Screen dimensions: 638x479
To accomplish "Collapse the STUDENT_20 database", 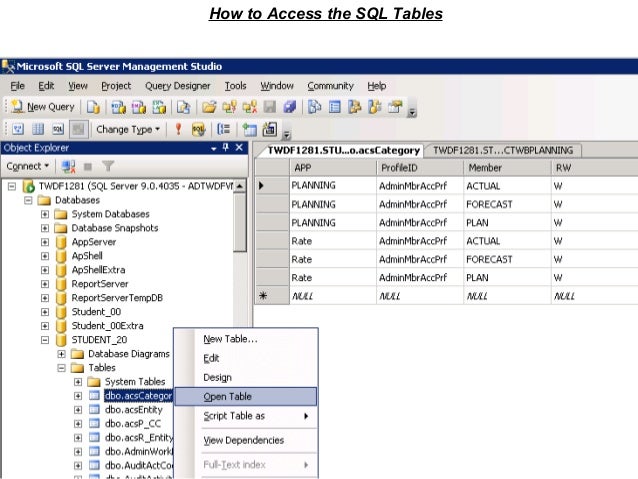I will (x=45, y=340).
